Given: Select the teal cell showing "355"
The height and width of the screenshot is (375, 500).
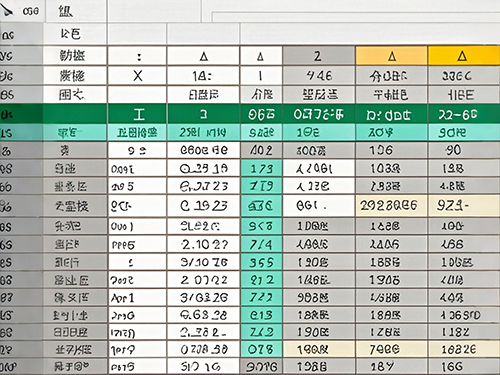Looking at the screenshot, I should (261, 262).
